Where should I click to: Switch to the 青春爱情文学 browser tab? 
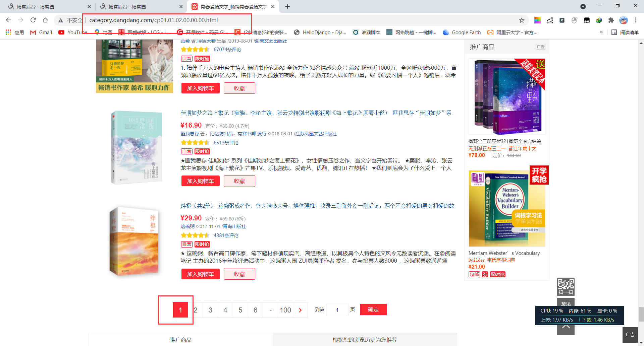(231, 6)
